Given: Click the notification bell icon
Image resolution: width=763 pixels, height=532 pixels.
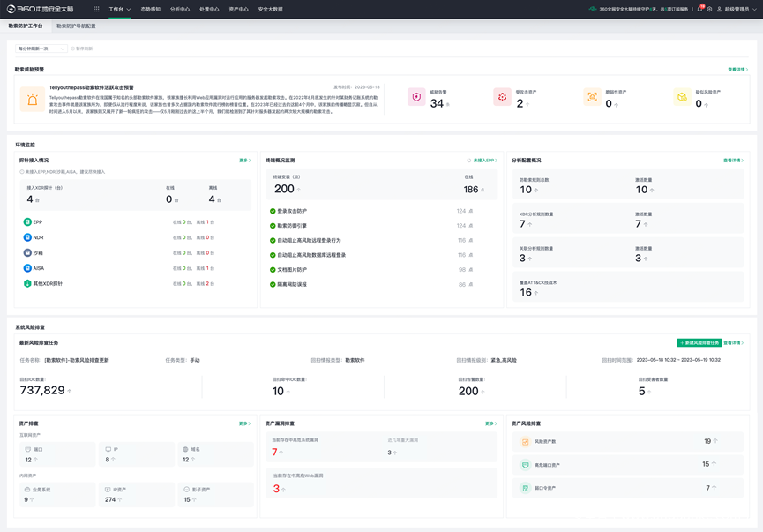Looking at the screenshot, I should (x=699, y=9).
